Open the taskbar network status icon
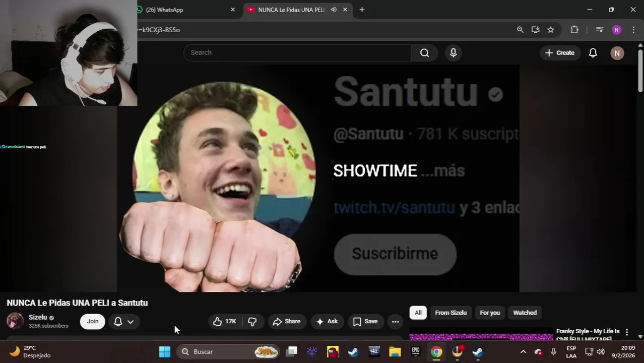Screen dimensions: 644x363 point(589,352)
